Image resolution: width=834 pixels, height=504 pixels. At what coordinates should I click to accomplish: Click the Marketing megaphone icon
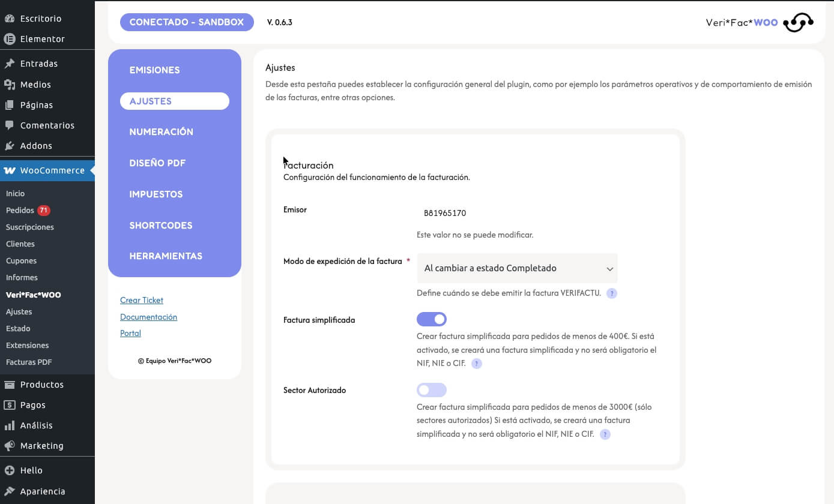10,446
